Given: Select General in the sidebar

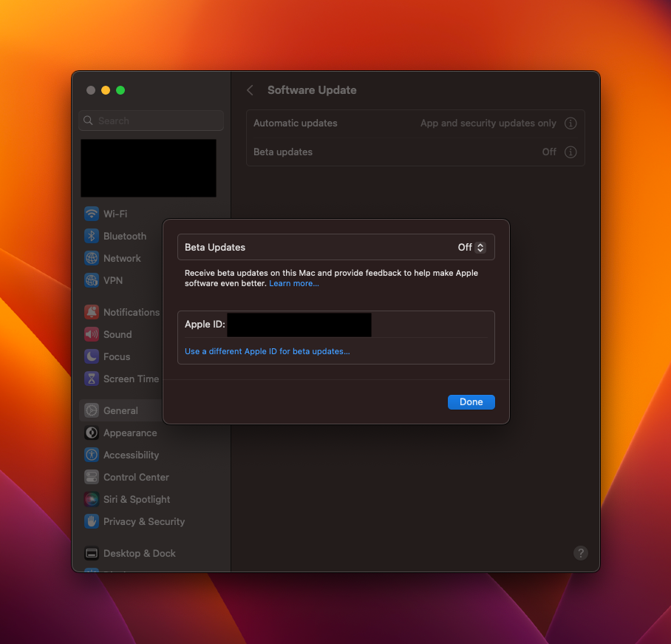Looking at the screenshot, I should point(120,410).
